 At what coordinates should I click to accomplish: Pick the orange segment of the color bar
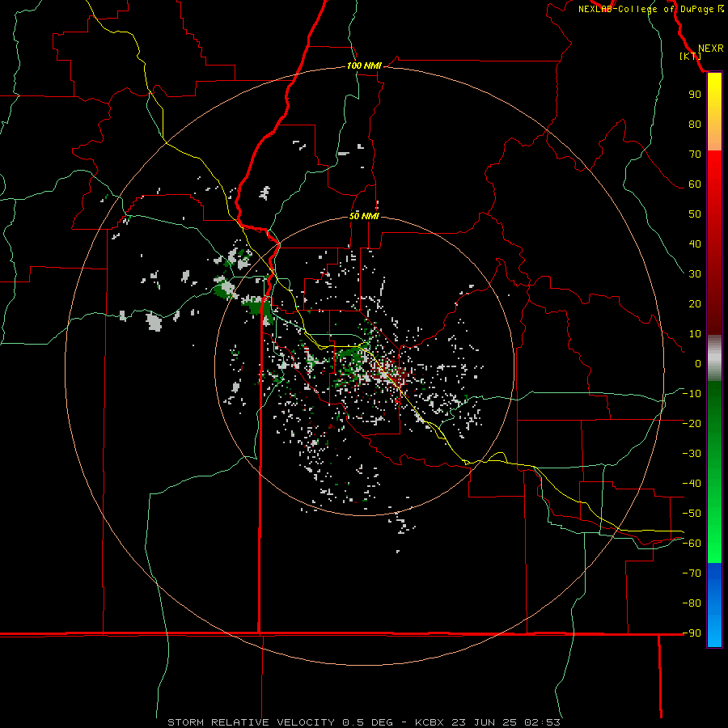(714, 138)
